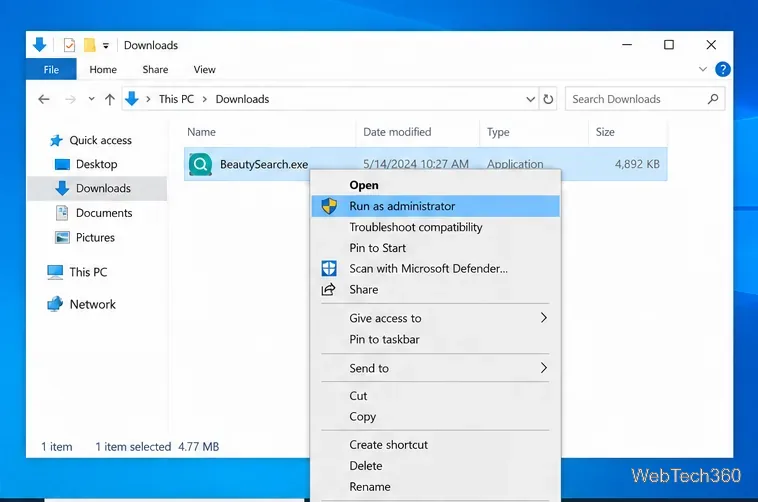
Task: Open the address bar history dropdown
Action: [530, 99]
